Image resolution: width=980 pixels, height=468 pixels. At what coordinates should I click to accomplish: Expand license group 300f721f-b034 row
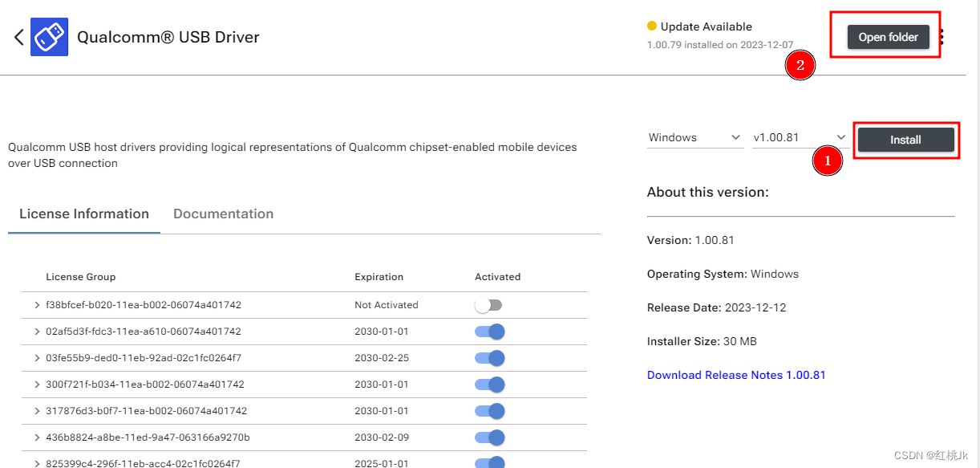(x=37, y=385)
